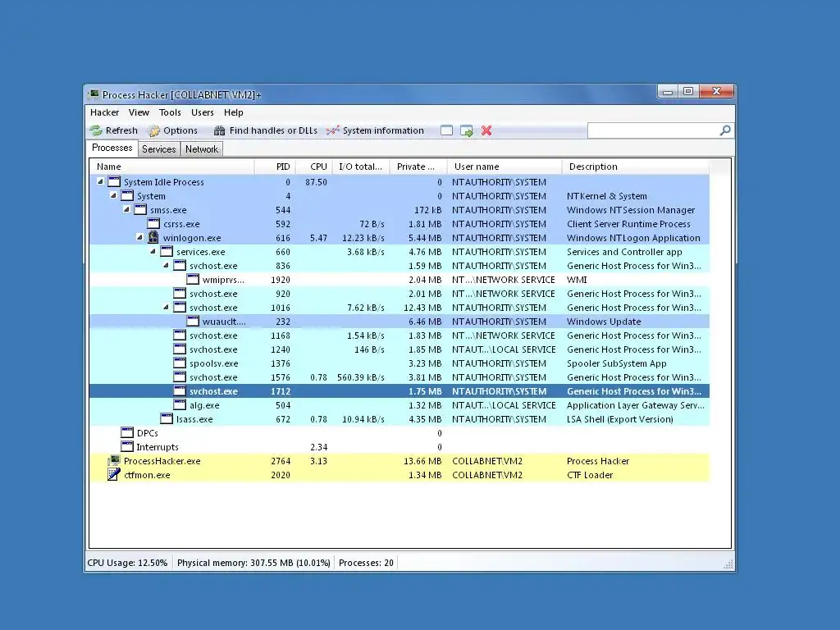
Task: Collapse the winlogon.exe tree node
Action: (x=139, y=237)
